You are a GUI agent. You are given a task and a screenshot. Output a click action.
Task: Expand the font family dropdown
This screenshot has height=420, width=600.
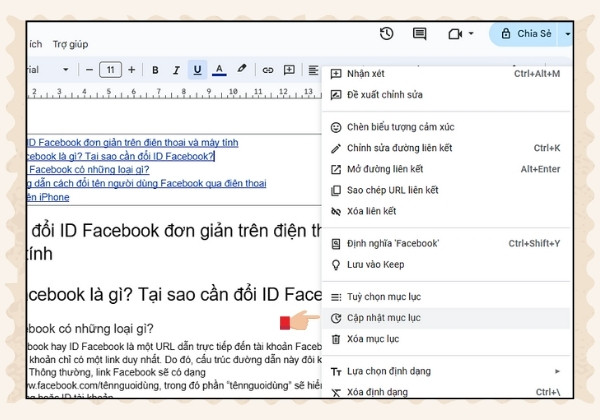pyautogui.click(x=66, y=70)
